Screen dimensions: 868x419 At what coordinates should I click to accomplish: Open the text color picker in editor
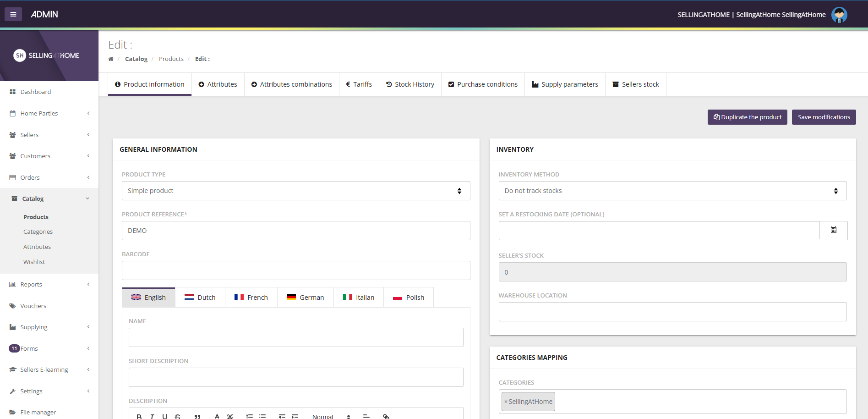[217, 416]
